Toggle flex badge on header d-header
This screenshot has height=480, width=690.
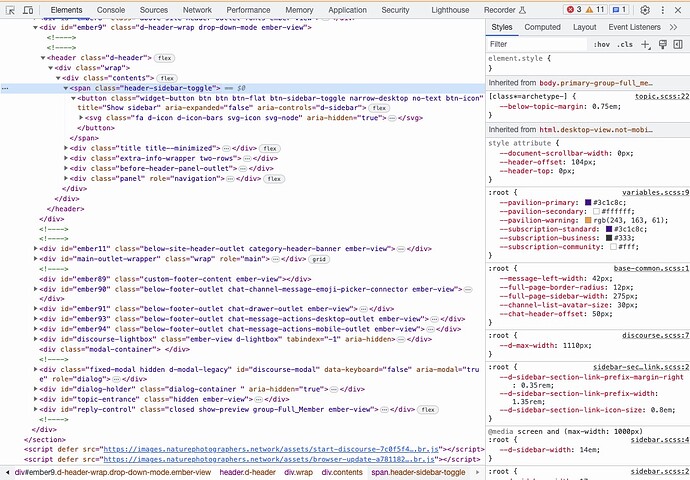165,58
